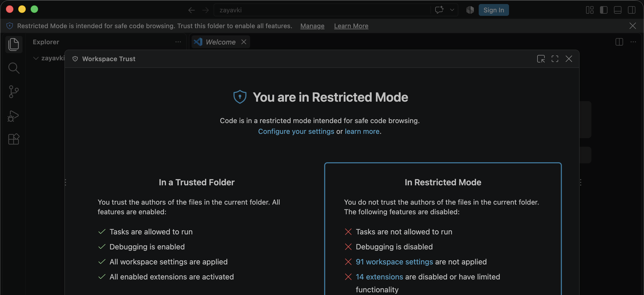Click the In Restricted Mode heading
Viewport: 644px width, 295px height.
pyautogui.click(x=443, y=182)
